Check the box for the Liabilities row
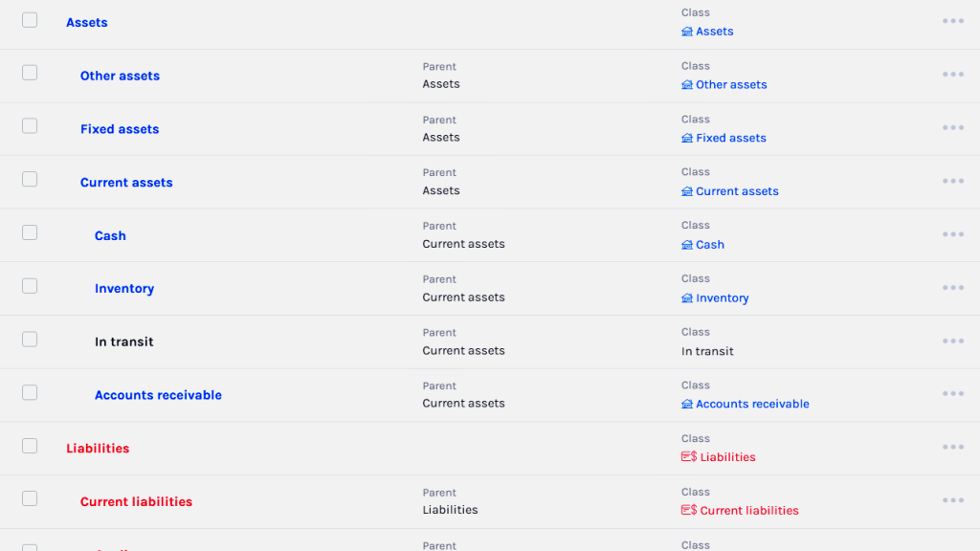980x551 pixels. click(30, 446)
